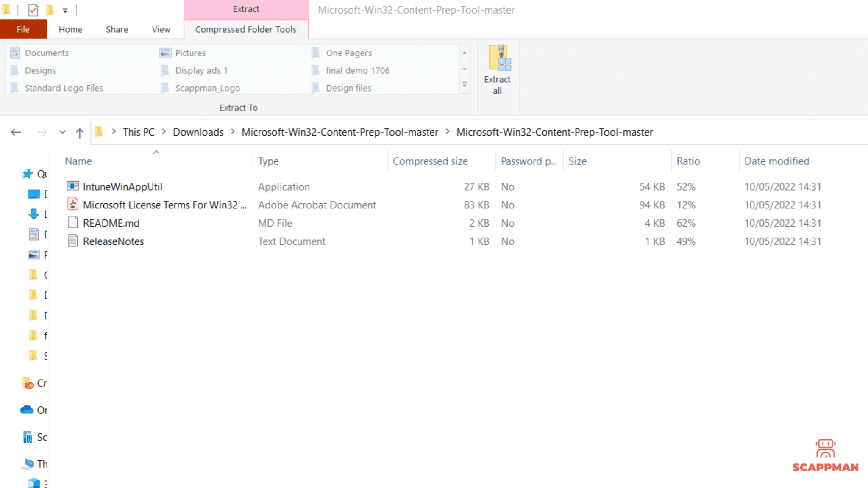Click the folder icon in the address bar
This screenshot has width=868, height=488.
tap(99, 132)
